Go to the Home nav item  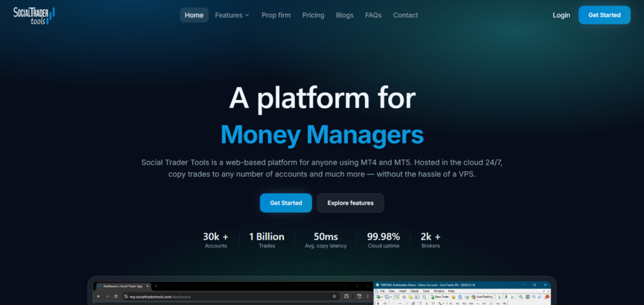(194, 15)
